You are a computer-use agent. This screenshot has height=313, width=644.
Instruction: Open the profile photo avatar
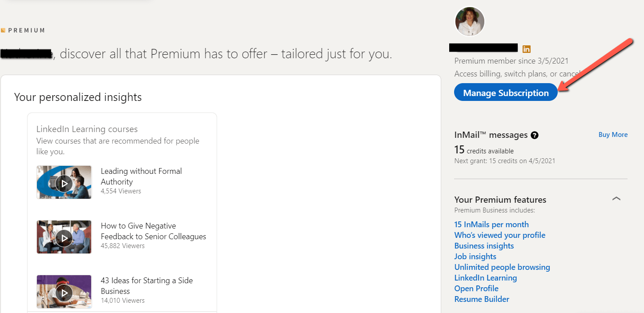(469, 21)
